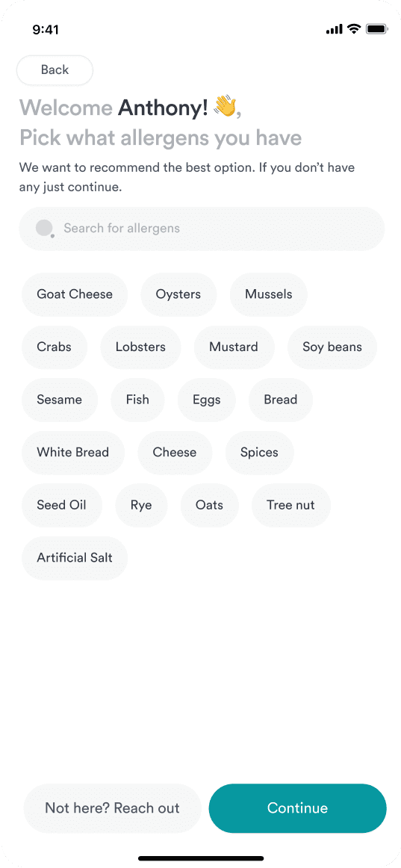Open the Not here? Reach out option
This screenshot has width=401, height=868.
point(112,807)
